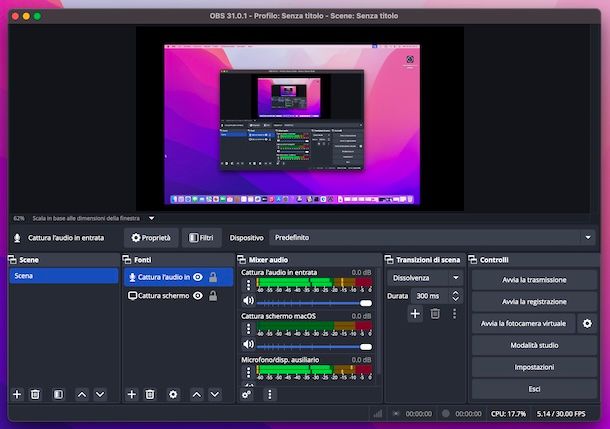The width and height of the screenshot is (610, 429).
Task: Open options menu for Cattura l'audio in entrata mixer
Action: click(x=249, y=285)
